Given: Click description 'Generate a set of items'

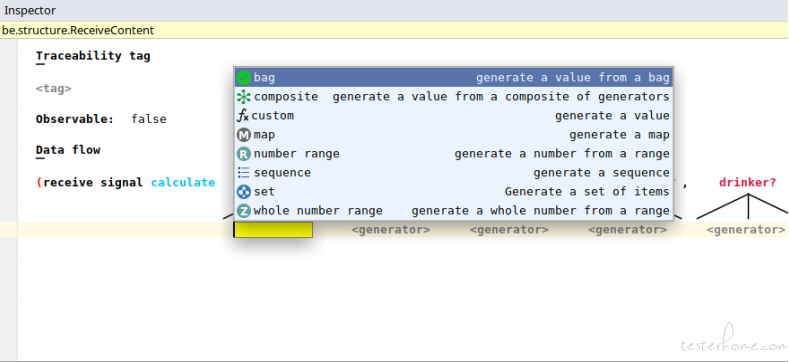Looking at the screenshot, I should tap(587, 192).
